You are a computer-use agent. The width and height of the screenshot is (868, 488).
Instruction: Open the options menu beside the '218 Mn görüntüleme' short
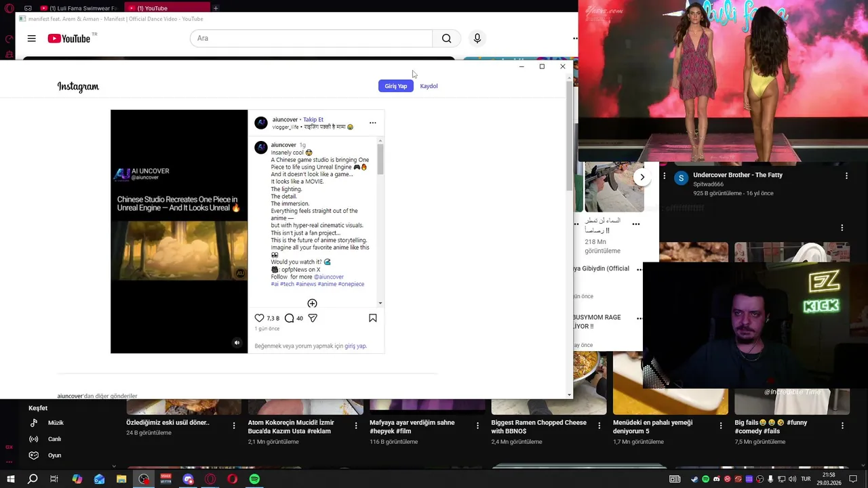point(636,224)
